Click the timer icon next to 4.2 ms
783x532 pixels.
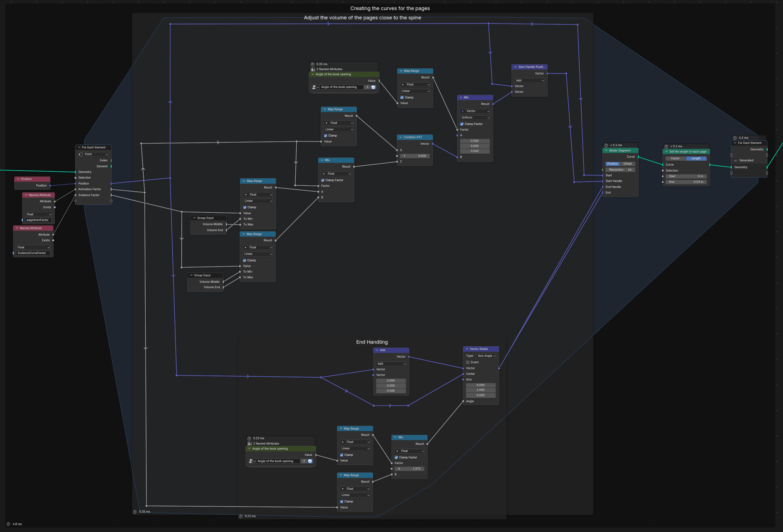coord(735,138)
